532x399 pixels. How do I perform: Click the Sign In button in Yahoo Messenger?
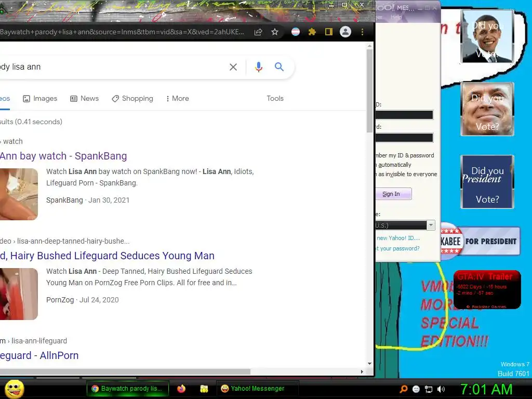tap(393, 194)
